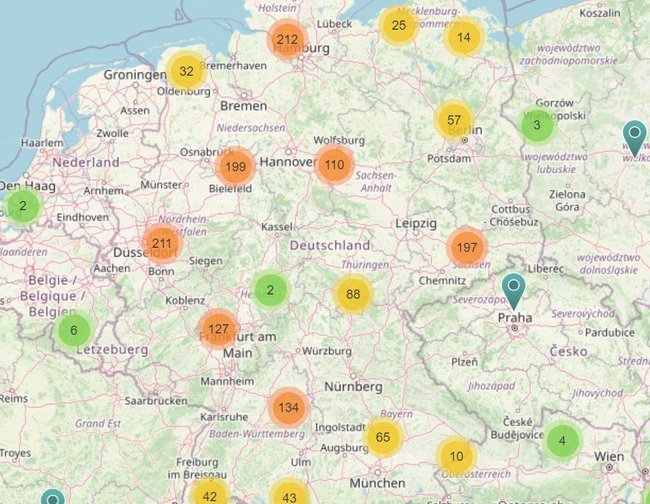Screen dimensions: 650x504
Task: Expand the 57 cluster at Berlin
Action: coord(454,120)
